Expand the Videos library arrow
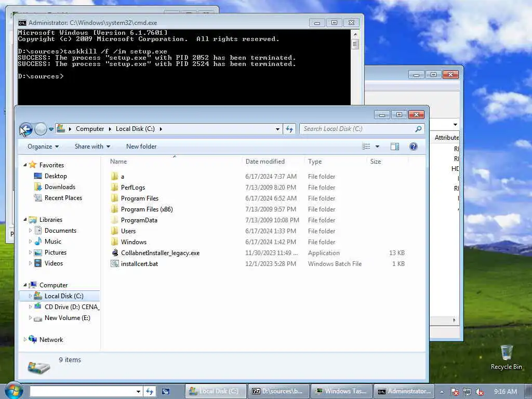The height and width of the screenshot is (399, 532). pos(30,263)
